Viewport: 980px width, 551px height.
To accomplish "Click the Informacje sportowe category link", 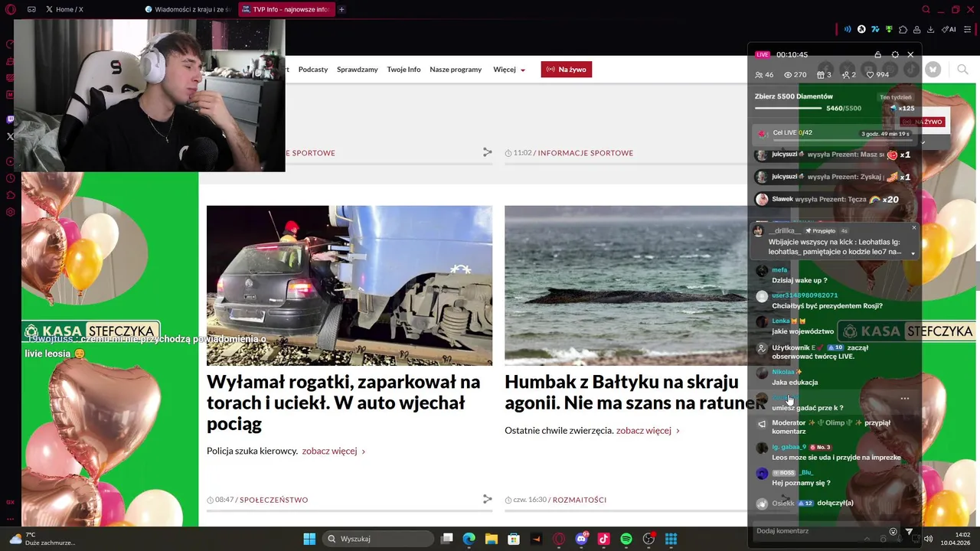I will (x=586, y=153).
